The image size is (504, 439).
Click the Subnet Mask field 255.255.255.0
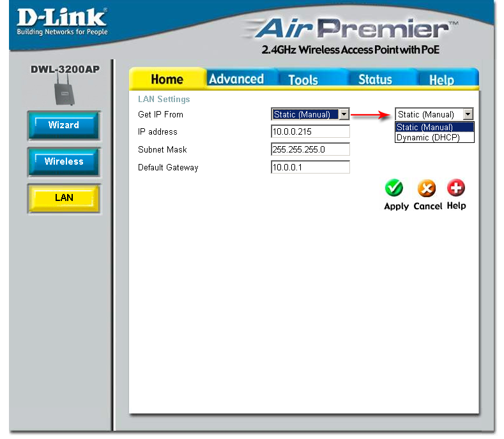310,149
